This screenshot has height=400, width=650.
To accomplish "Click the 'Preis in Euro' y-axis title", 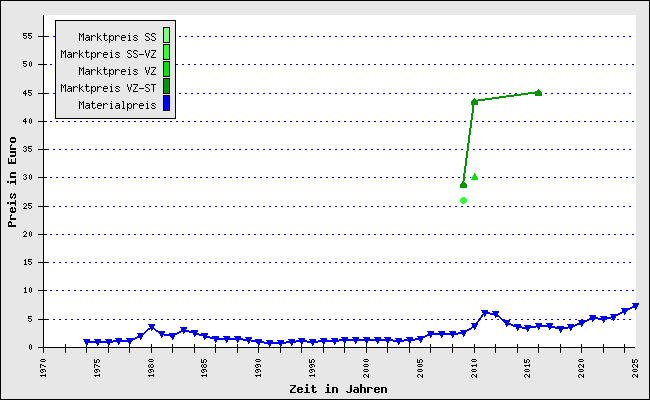I will pyautogui.click(x=12, y=182).
